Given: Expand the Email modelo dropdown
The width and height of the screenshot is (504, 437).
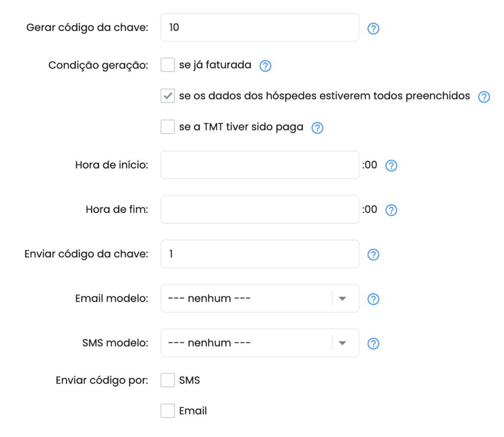Looking at the screenshot, I should (260, 298).
